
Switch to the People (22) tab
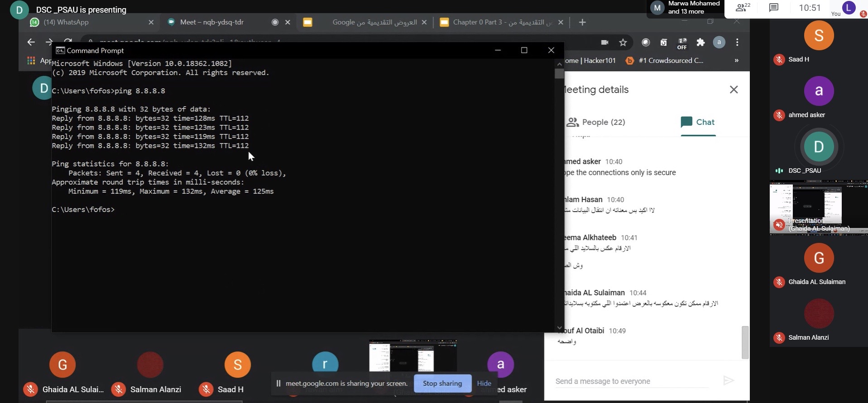(x=596, y=122)
